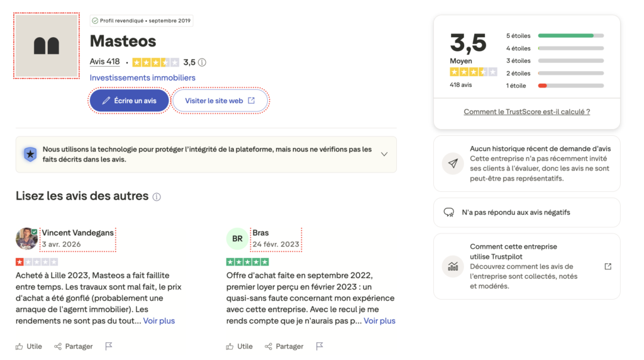
Task: Flag Vincent Vandegans' review
Action: [108, 346]
